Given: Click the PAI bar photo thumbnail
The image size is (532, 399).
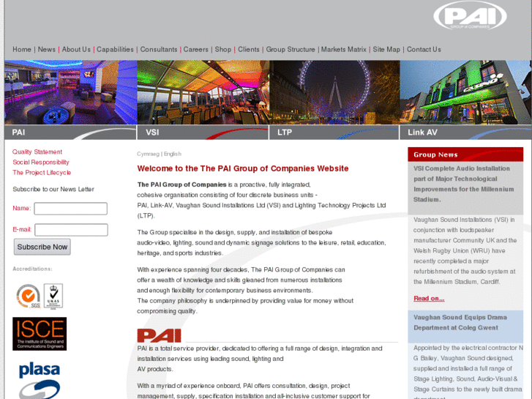Looking at the screenshot, I should click(x=71, y=92).
